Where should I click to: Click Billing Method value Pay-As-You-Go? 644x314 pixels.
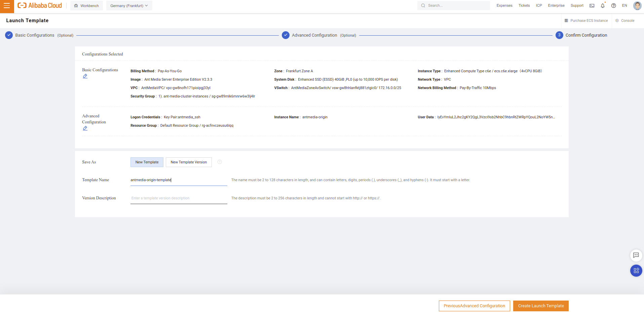pyautogui.click(x=170, y=71)
